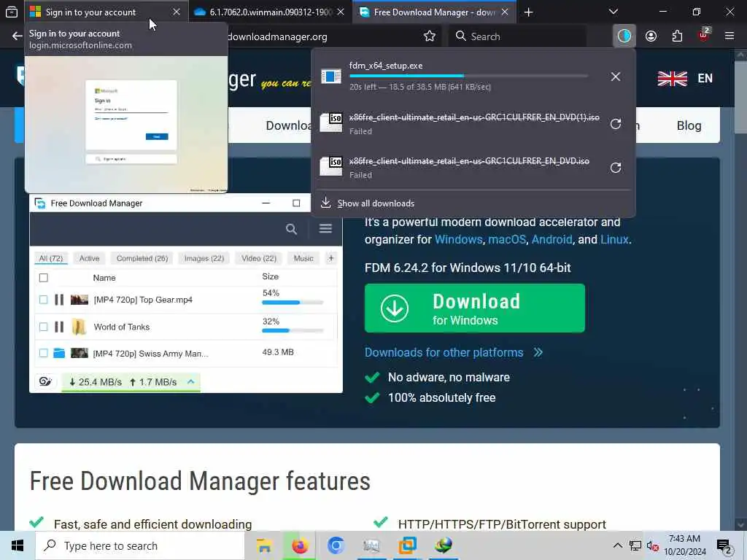Select the Active filter tab
The height and width of the screenshot is (560, 747).
point(89,258)
